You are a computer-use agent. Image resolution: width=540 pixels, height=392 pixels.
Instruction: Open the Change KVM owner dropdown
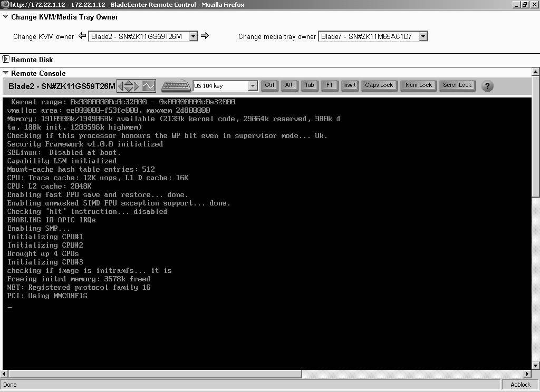[193, 36]
